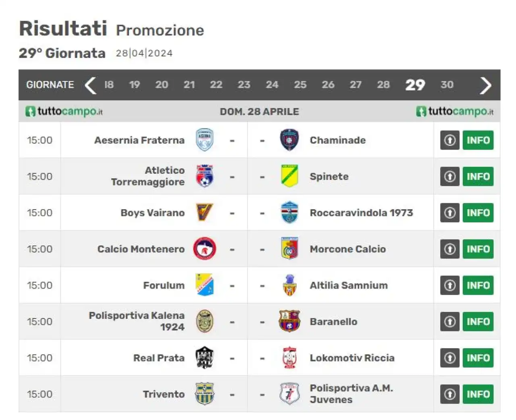Click the Spinete yellow-green team crest

click(289, 176)
